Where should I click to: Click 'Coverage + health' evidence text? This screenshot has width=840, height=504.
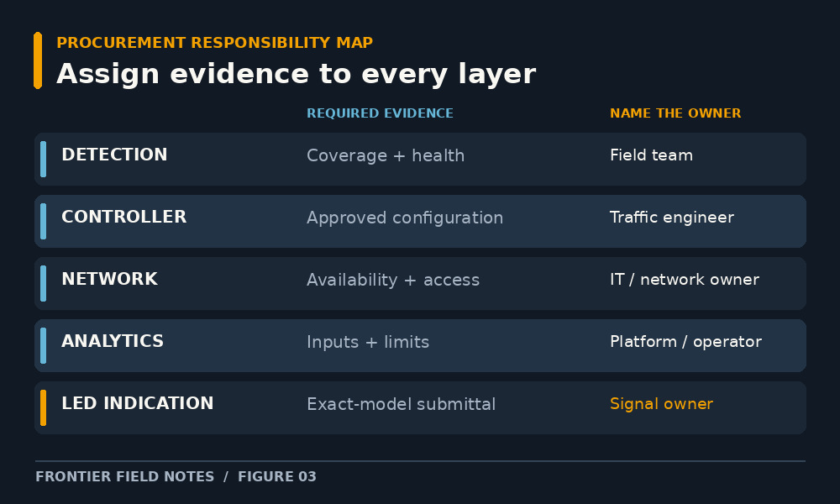pos(386,155)
